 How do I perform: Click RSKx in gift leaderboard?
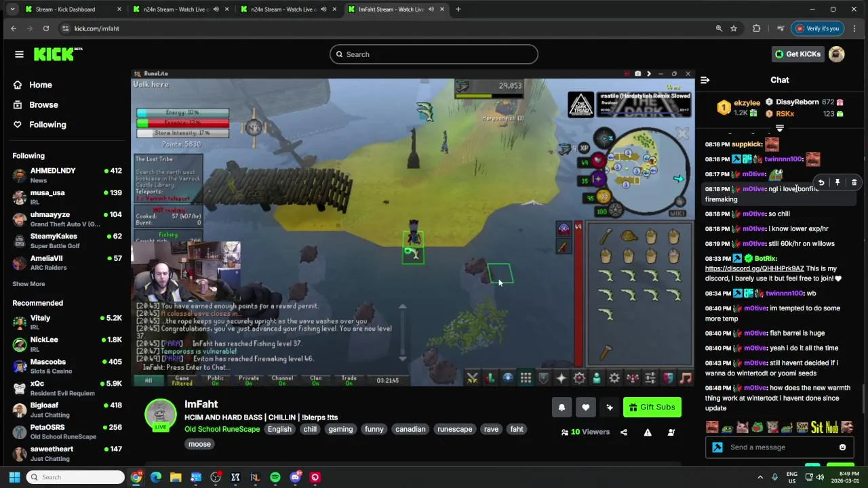(785, 114)
